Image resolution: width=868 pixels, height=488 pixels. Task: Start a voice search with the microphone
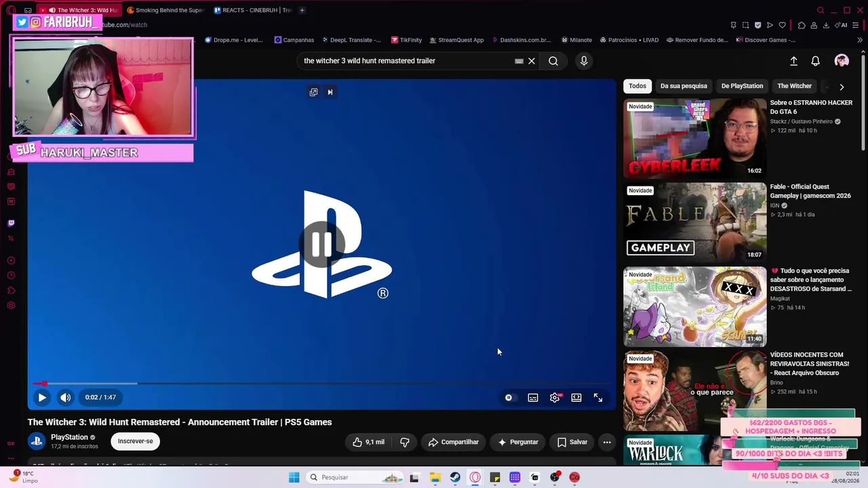coord(584,61)
